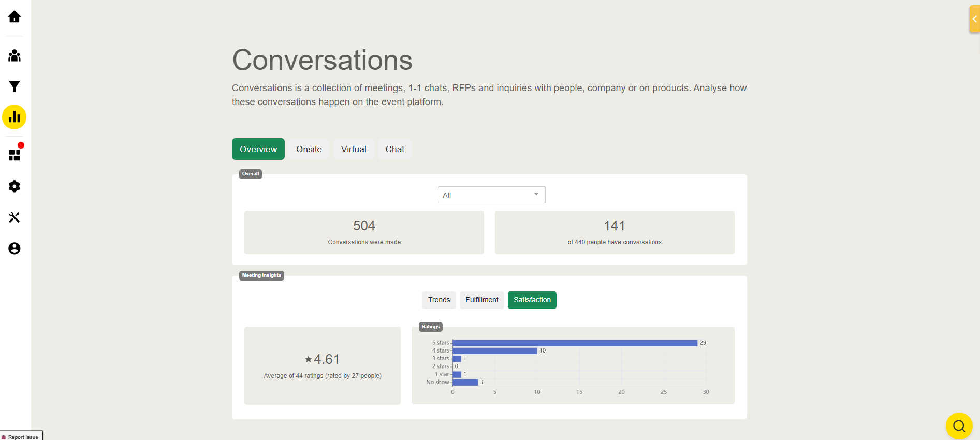
Task: Open the All filter dropdown
Action: (x=491, y=195)
